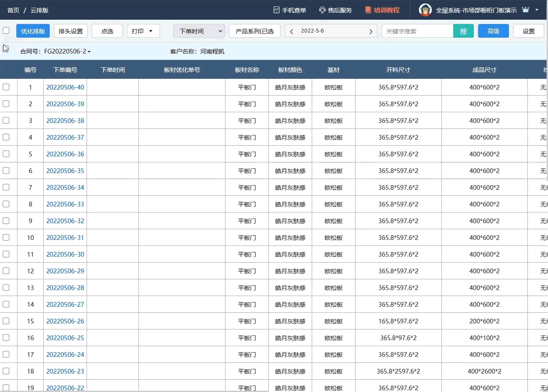Focus the 关键字搜索 search field
The width and height of the screenshot is (548, 392).
(417, 31)
